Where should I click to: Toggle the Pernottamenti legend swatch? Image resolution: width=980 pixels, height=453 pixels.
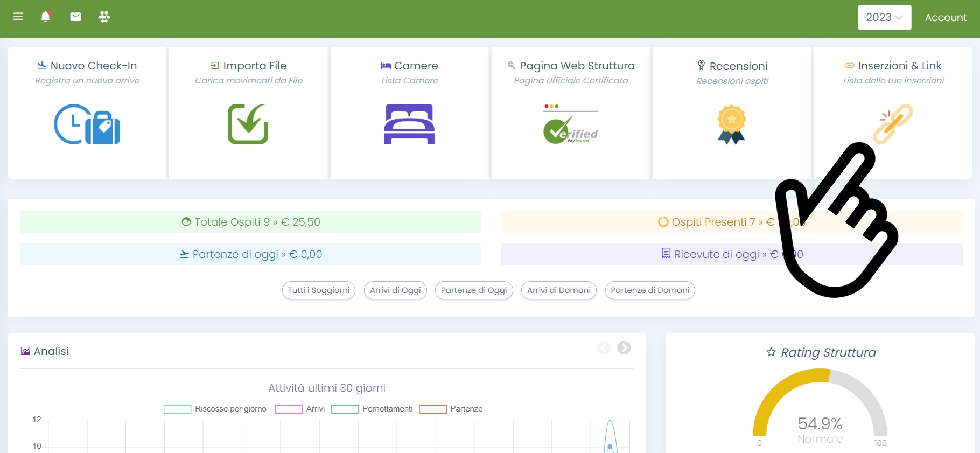point(345,409)
